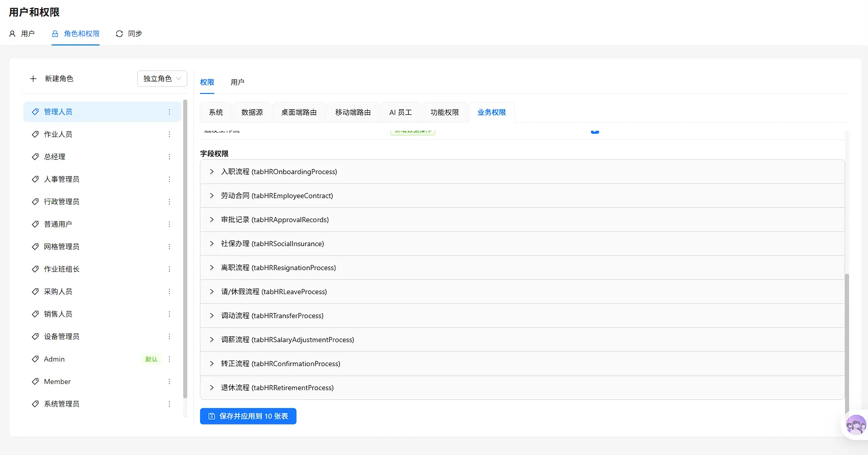Click the tag icon of Admin
The height and width of the screenshot is (455, 868).
pyautogui.click(x=35, y=359)
